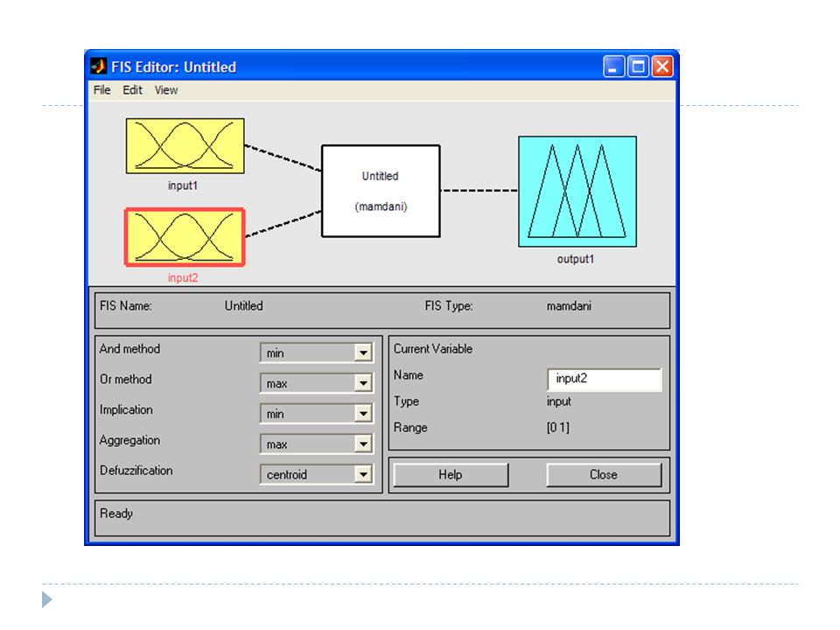Open the Untitled (mamdani) rule block
This screenshot has width=840, height=630.
coord(381,191)
